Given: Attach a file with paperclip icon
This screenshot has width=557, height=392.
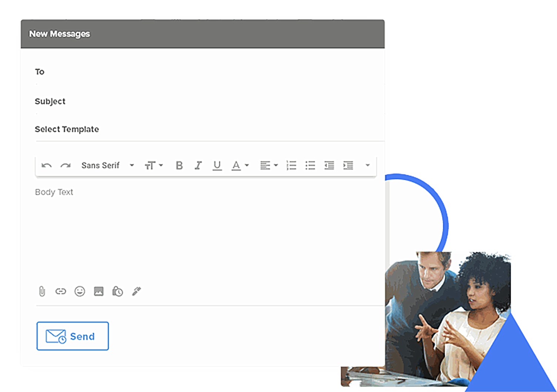Looking at the screenshot, I should pos(42,292).
